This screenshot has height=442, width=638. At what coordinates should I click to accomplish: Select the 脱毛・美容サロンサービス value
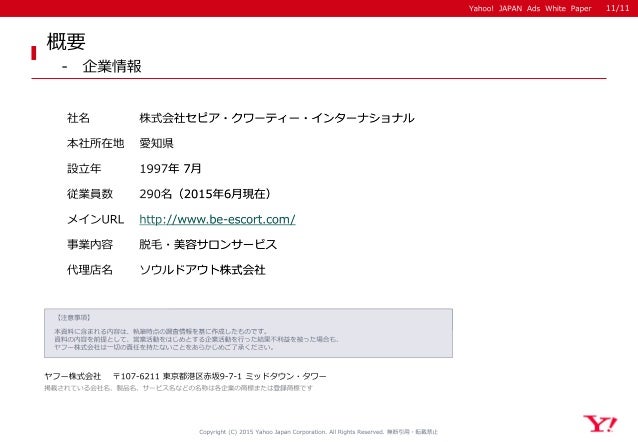click(208, 245)
